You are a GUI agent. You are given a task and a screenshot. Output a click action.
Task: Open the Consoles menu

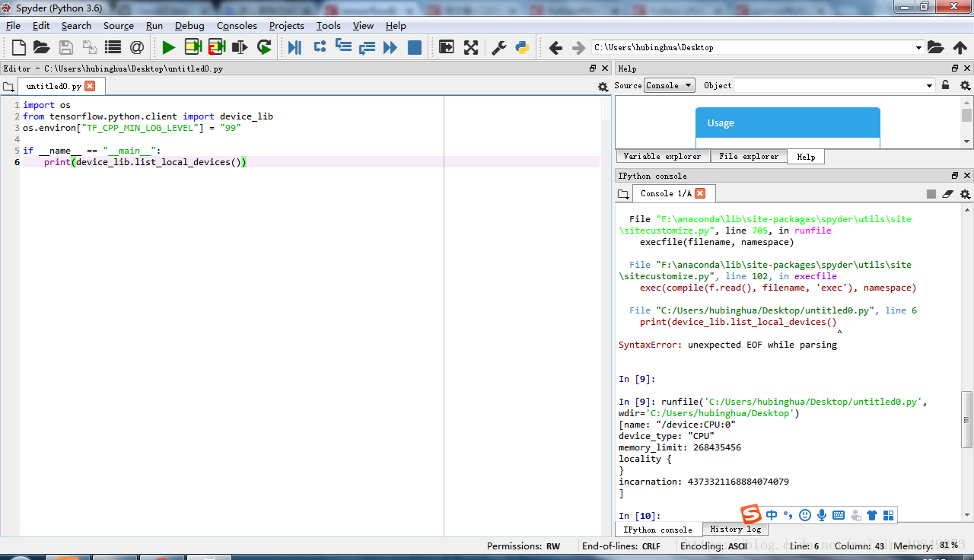coord(237,26)
